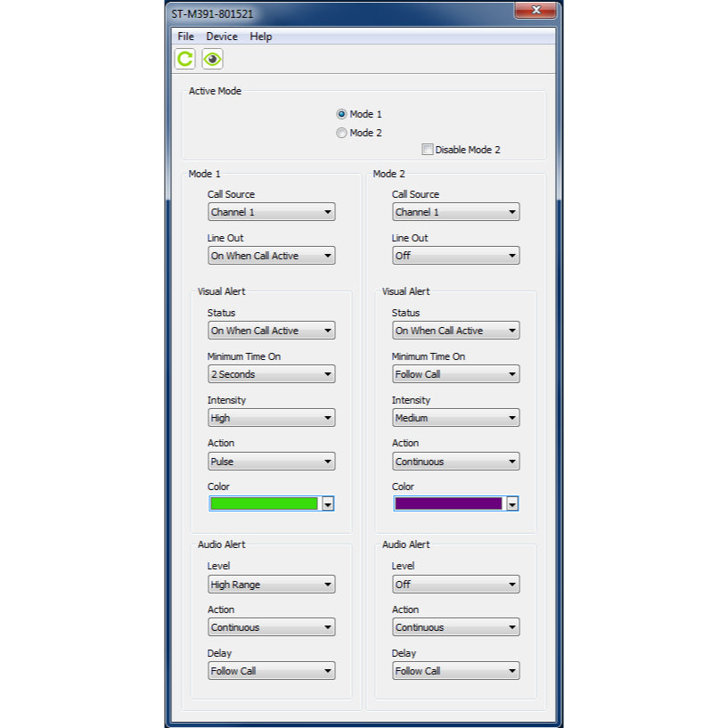The width and height of the screenshot is (728, 728).
Task: Click the green refresh icon in toolbar
Action: (184, 59)
